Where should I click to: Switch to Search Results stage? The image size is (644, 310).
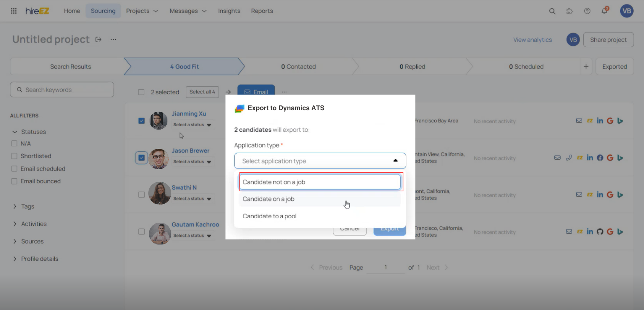tap(70, 67)
